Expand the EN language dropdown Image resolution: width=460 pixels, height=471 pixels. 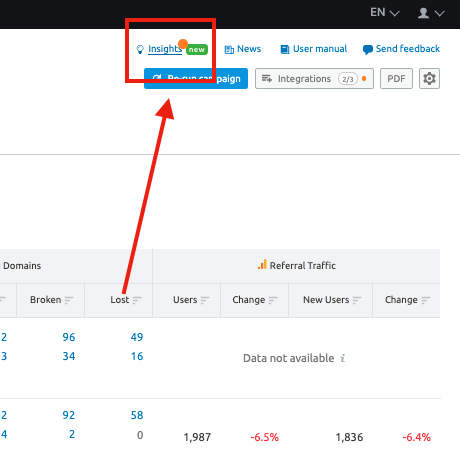385,13
